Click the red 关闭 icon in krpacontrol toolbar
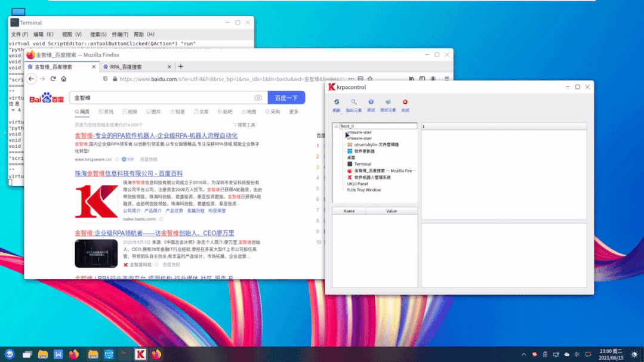The width and height of the screenshot is (644, 362). pyautogui.click(x=405, y=102)
